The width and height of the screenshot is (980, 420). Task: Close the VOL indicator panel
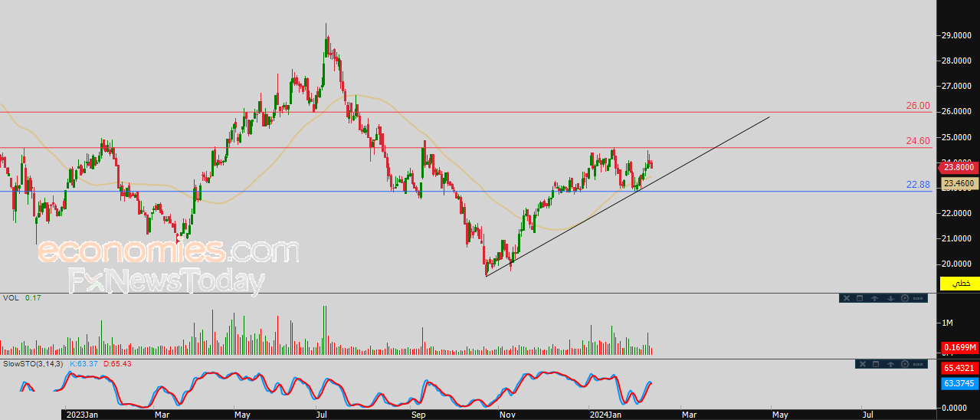847,298
